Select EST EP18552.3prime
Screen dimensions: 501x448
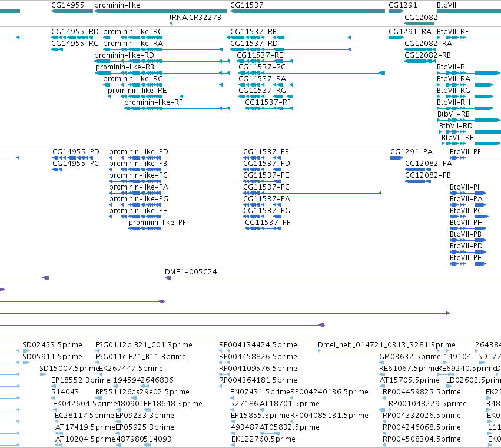click(81, 380)
